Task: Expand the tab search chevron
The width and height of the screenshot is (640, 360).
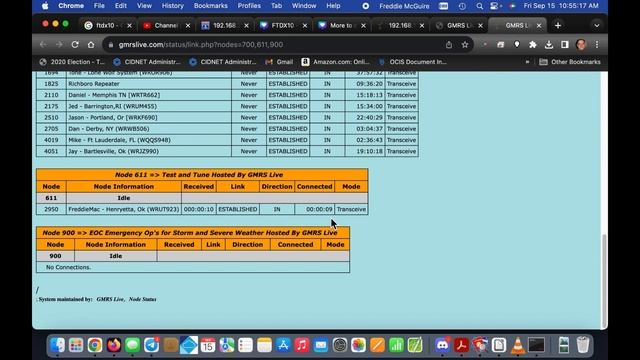Action: 597,25
